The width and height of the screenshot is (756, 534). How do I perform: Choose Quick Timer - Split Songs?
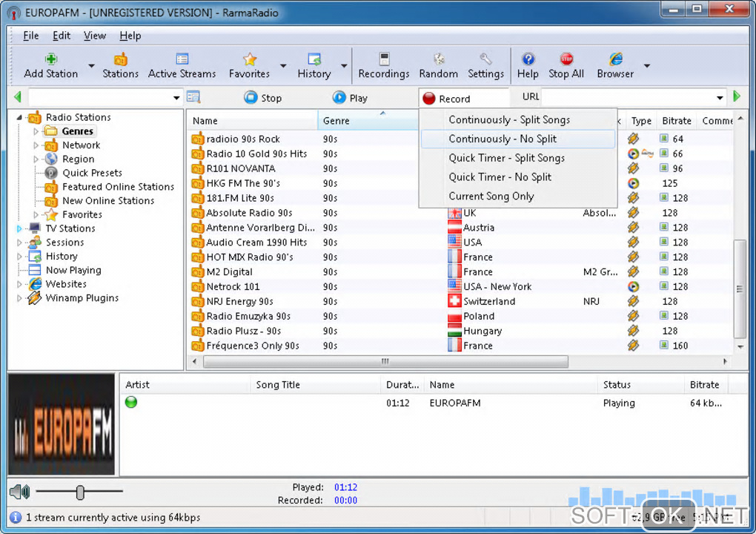coord(518,158)
